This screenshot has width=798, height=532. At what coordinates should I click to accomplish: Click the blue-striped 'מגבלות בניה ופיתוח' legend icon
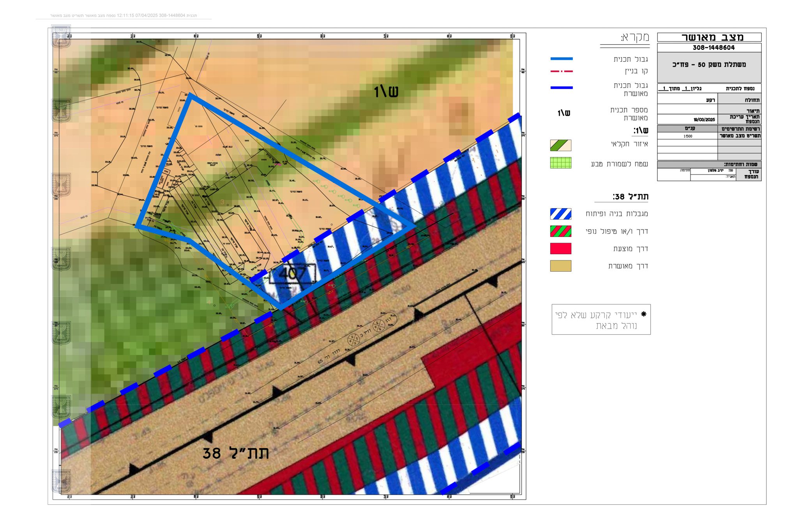pyautogui.click(x=560, y=214)
